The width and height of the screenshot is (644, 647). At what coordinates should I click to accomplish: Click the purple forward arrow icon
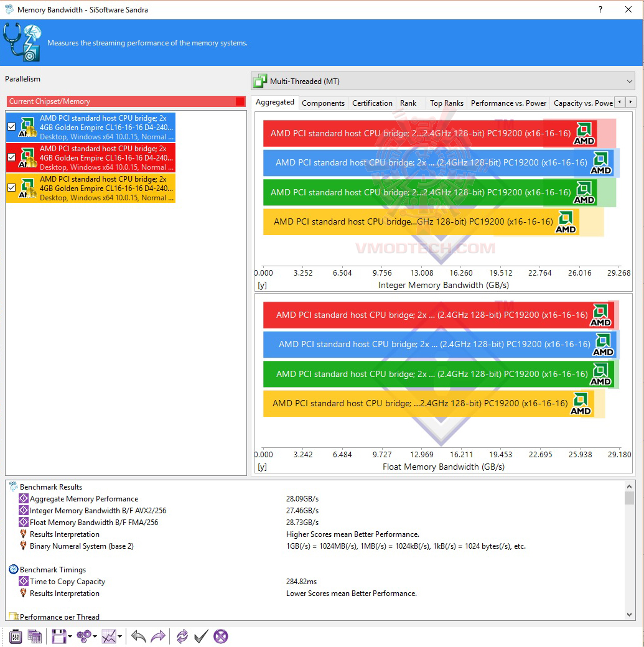click(158, 636)
